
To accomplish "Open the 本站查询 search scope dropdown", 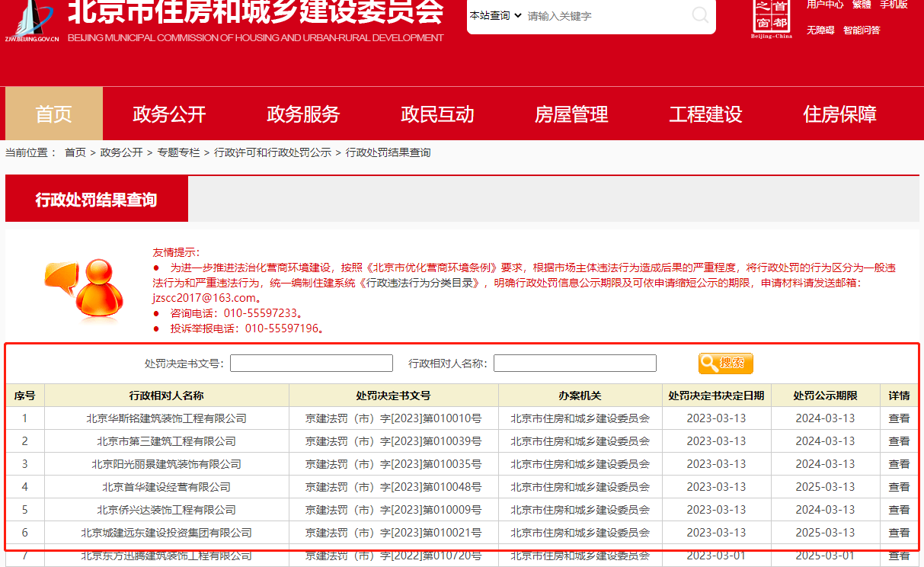I will [x=496, y=15].
